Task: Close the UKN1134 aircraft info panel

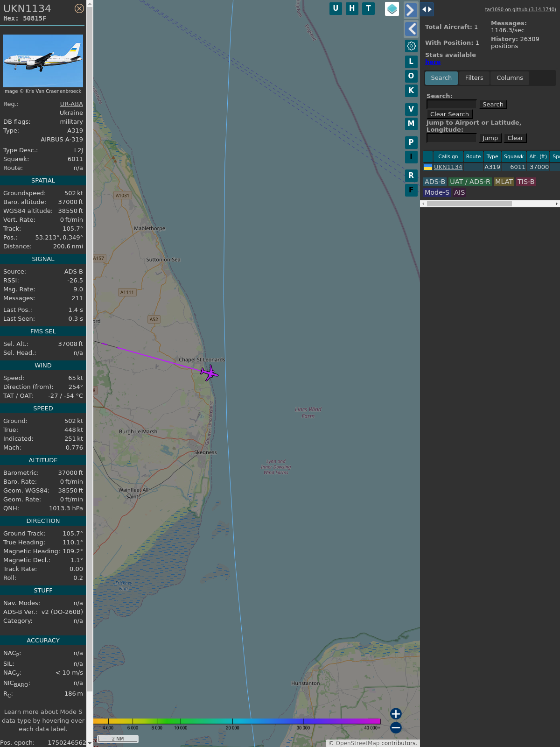Action: pos(79,8)
